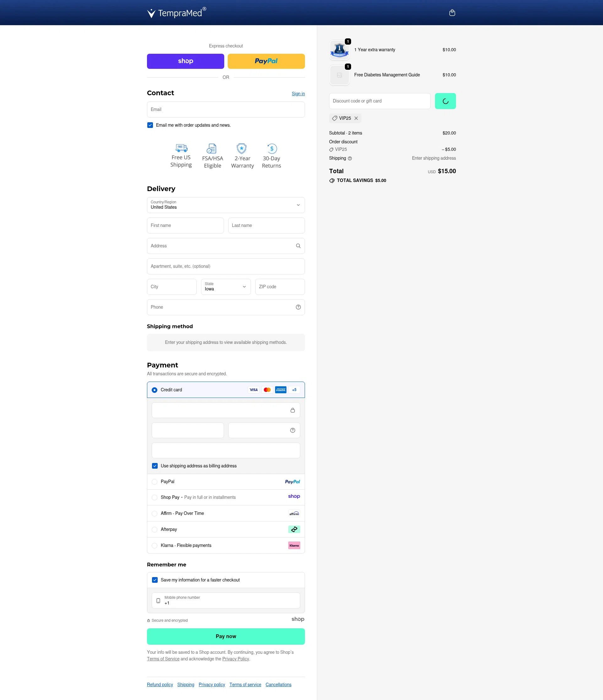This screenshot has height=700, width=603.
Task: Click the search icon in the Address field
Action: [298, 245]
